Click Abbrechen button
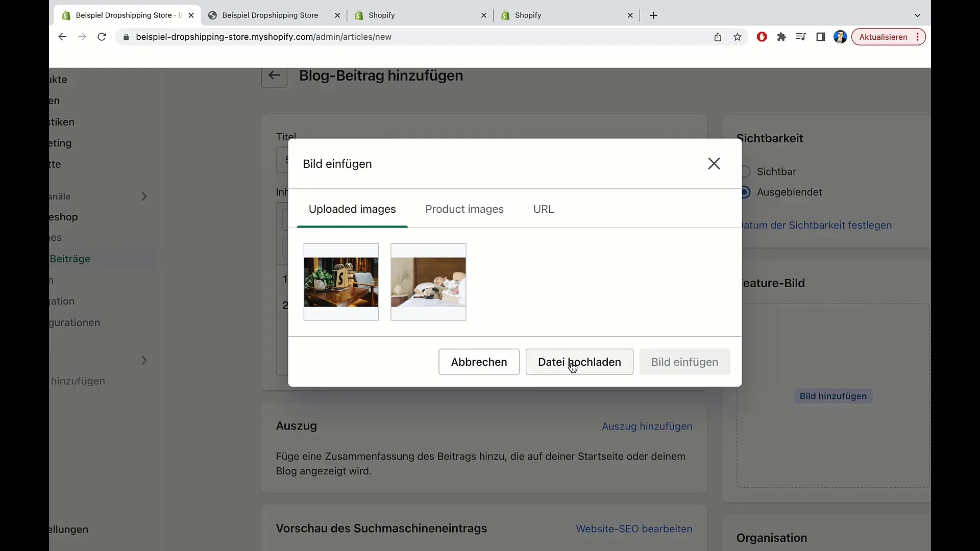 (x=479, y=362)
